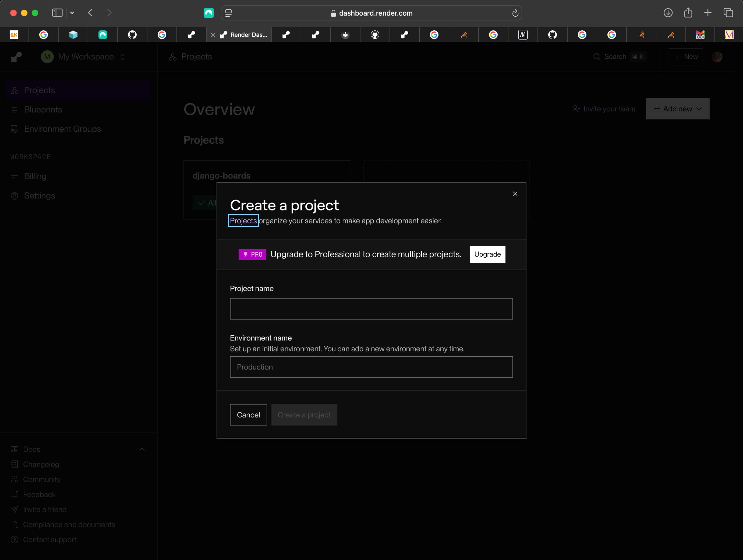Open Blueprints in the sidebar
This screenshot has height=560, width=743.
[78, 109]
